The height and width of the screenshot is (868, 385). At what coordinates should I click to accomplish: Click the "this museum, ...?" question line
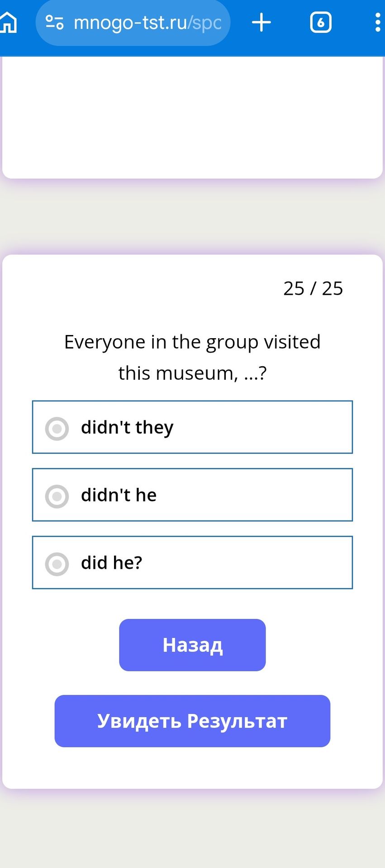pyautogui.click(x=192, y=373)
